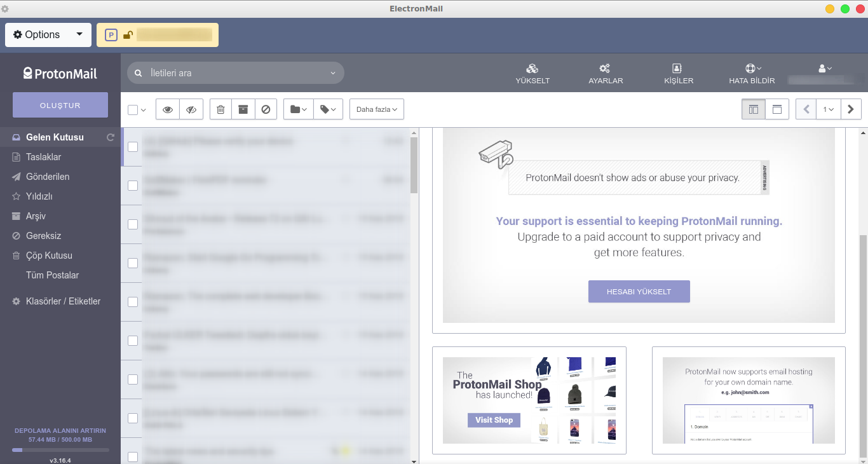868x464 pixels.
Task: Click the message list vertical scrollbar
Action: tap(414, 165)
